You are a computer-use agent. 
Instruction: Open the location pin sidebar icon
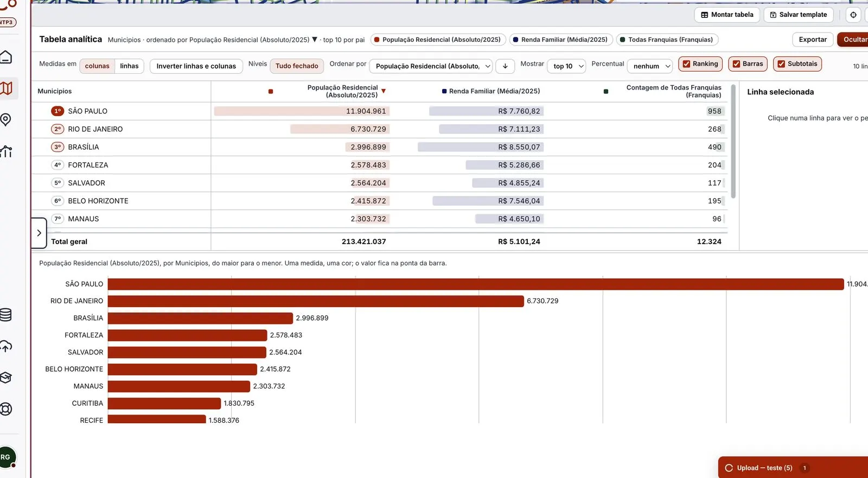tap(5, 119)
